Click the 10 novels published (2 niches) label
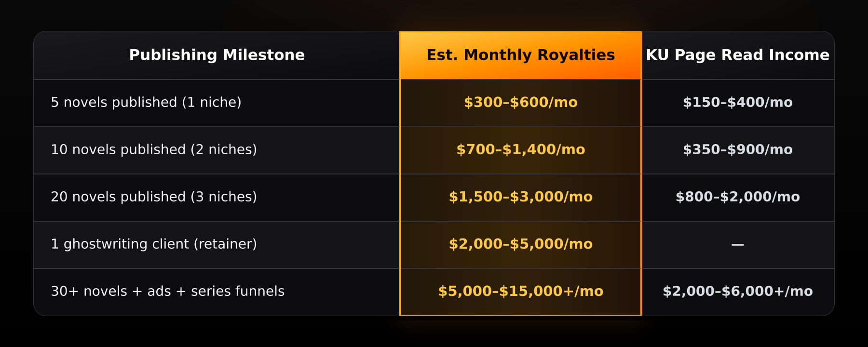Screen dimensions: 868x347 coord(154,149)
